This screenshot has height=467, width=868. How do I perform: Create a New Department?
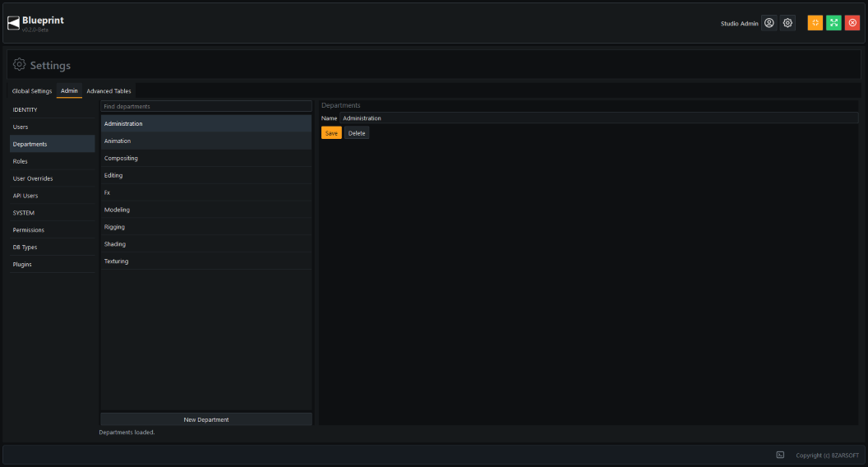coord(206,419)
